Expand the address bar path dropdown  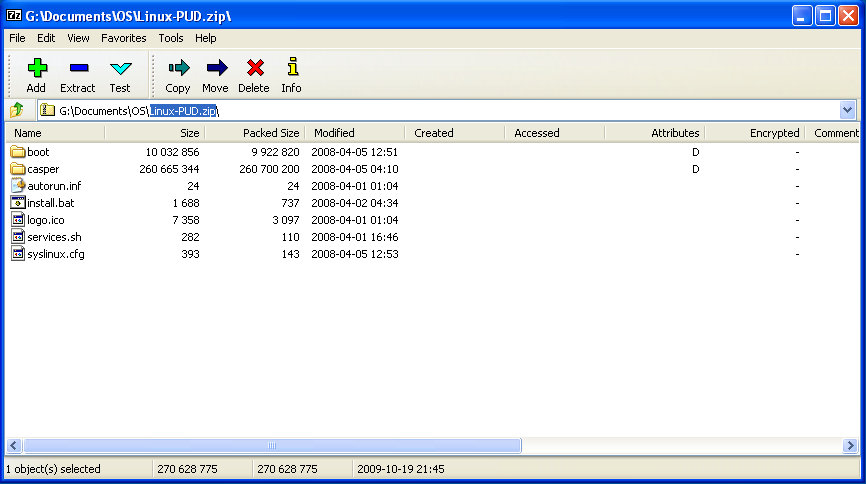click(x=847, y=110)
